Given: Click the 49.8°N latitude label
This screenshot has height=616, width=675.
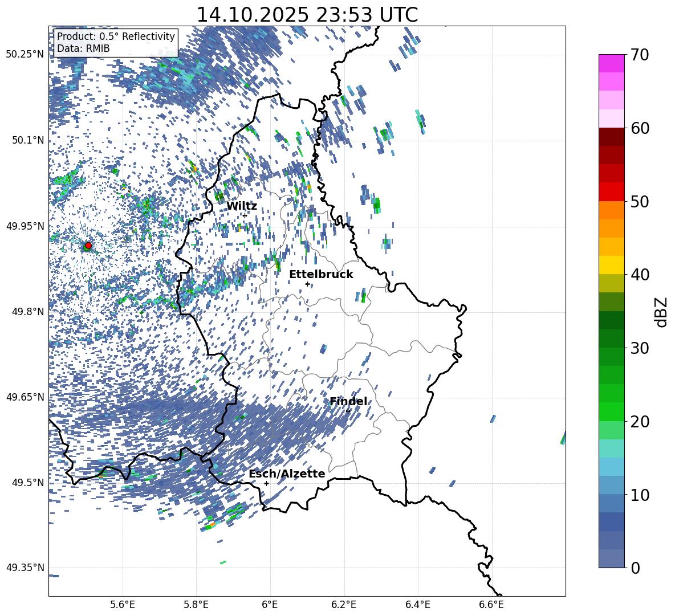Looking at the screenshot, I should pos(27,311).
